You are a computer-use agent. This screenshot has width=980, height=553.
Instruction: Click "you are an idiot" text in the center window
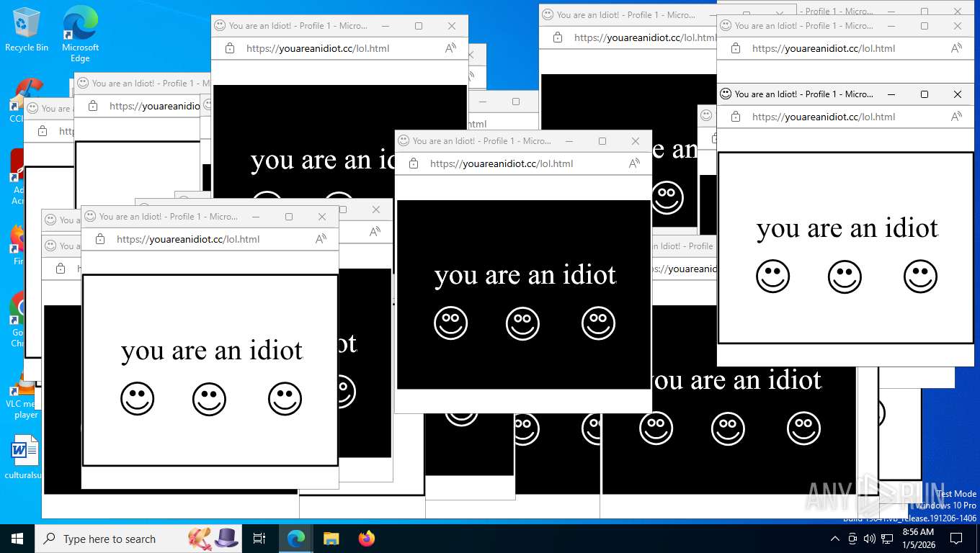pyautogui.click(x=525, y=275)
